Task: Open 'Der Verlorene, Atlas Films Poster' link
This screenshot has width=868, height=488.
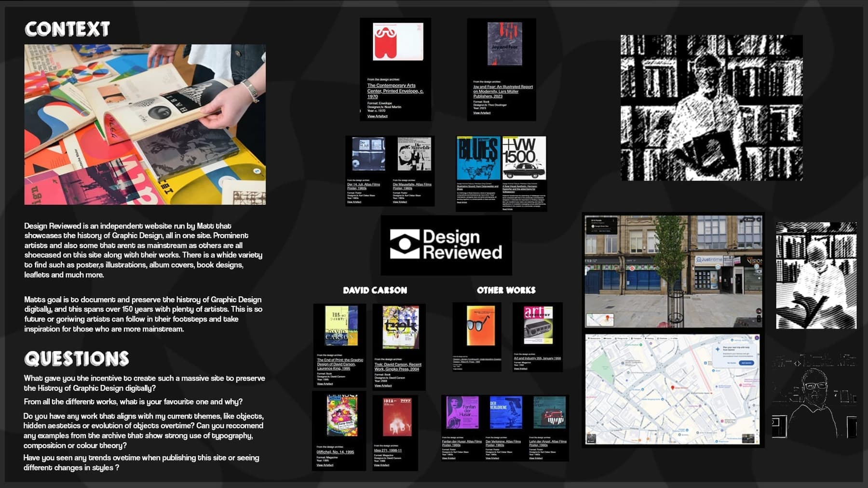Action: point(503,443)
